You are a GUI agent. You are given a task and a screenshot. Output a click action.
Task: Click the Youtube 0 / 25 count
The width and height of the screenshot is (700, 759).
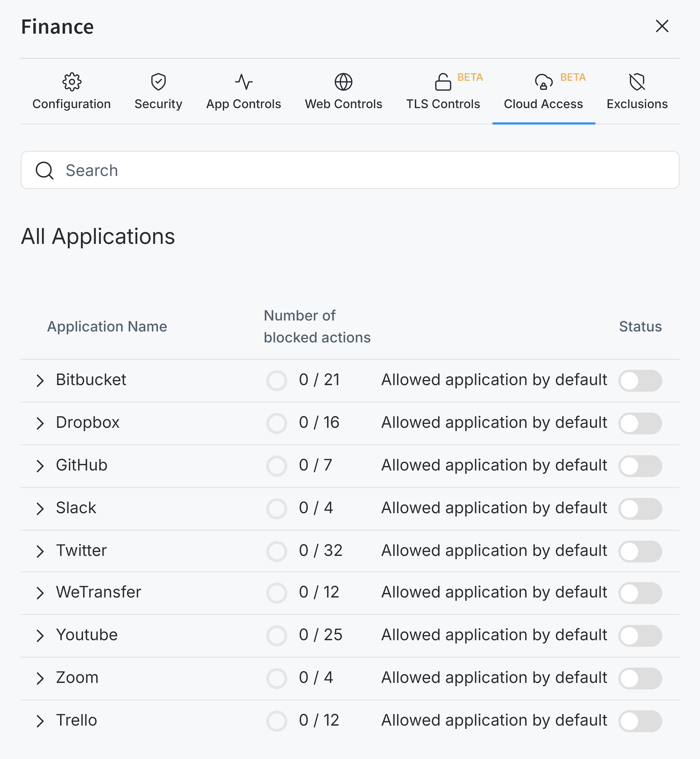pos(321,635)
